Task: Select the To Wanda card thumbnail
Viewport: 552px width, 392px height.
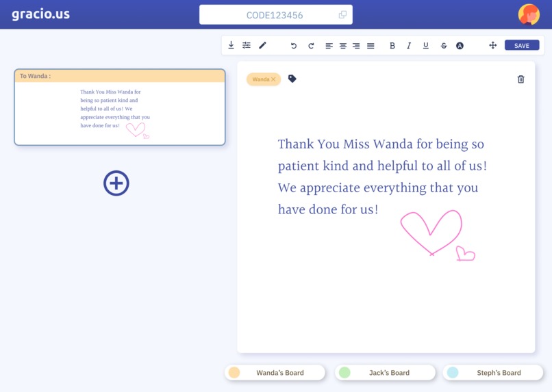Action: (x=120, y=107)
